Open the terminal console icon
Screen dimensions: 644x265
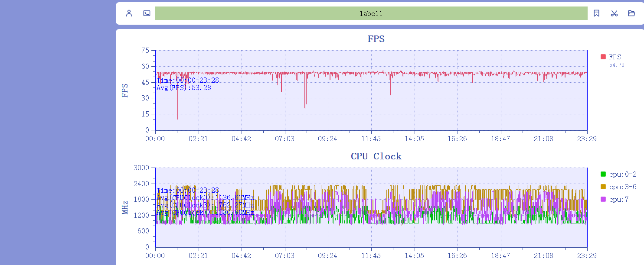pos(147,13)
